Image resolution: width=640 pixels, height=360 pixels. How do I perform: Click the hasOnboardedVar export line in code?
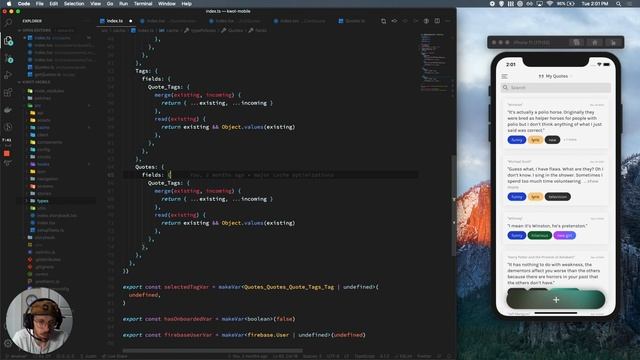click(x=209, y=319)
